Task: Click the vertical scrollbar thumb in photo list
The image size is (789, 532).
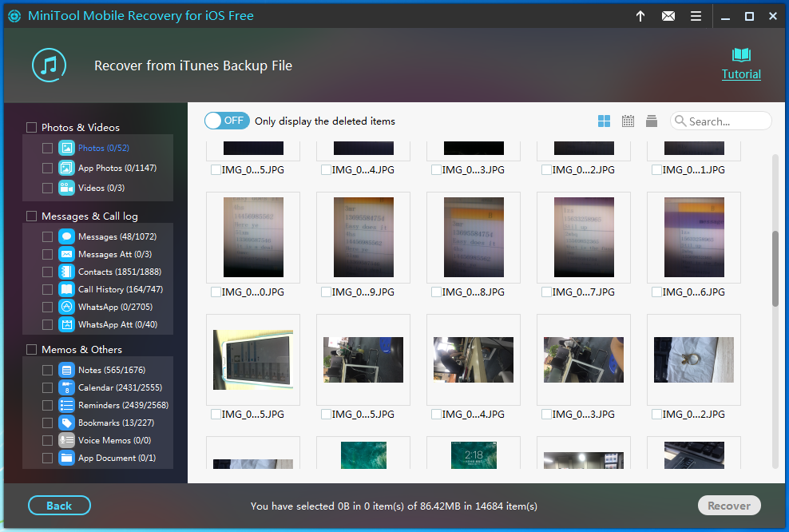Action: point(775,268)
